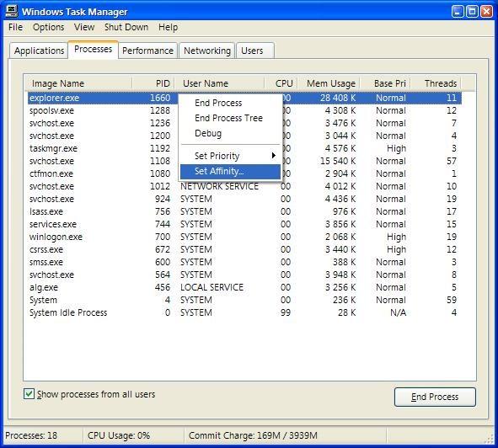The height and width of the screenshot is (448, 498).
Task: Sort by User Name column header
Action: 219,83
